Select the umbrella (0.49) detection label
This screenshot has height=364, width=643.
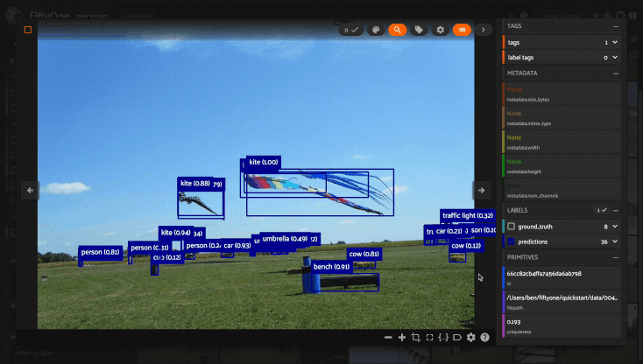285,239
